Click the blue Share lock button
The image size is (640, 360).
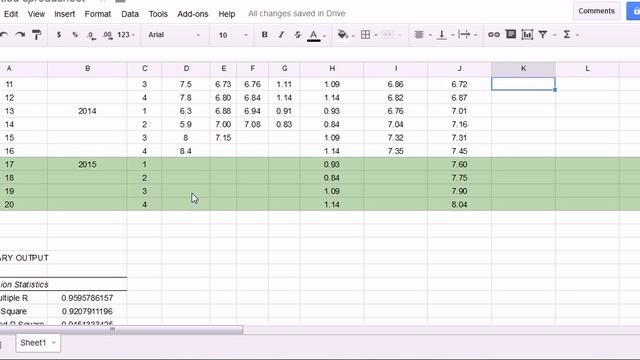point(633,11)
